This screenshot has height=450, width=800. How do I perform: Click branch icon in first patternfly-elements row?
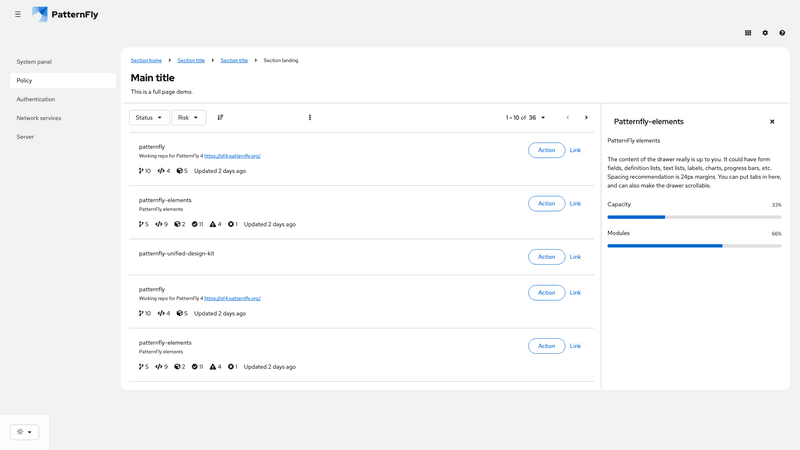click(141, 224)
